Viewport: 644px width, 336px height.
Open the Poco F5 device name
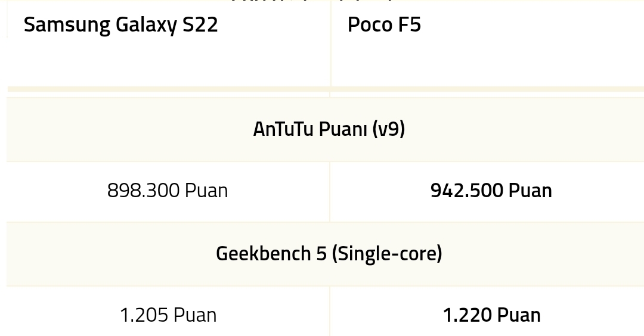pyautogui.click(x=384, y=24)
